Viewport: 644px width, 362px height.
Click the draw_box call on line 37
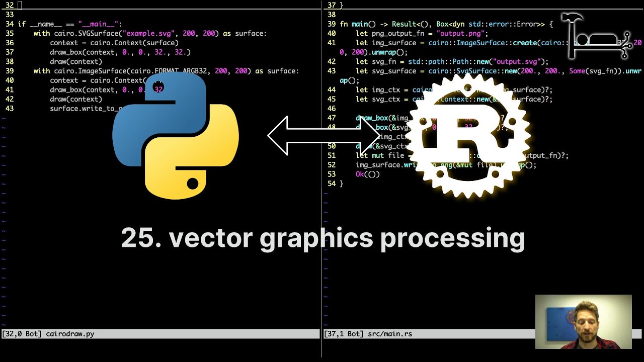(120, 52)
